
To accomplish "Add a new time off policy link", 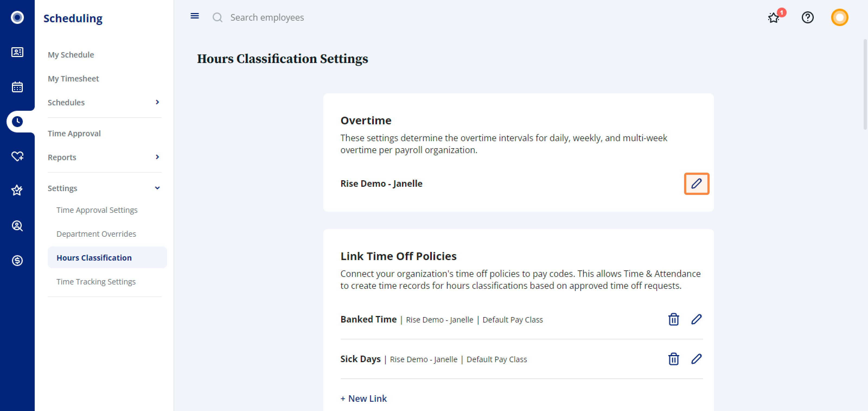I will (x=363, y=399).
